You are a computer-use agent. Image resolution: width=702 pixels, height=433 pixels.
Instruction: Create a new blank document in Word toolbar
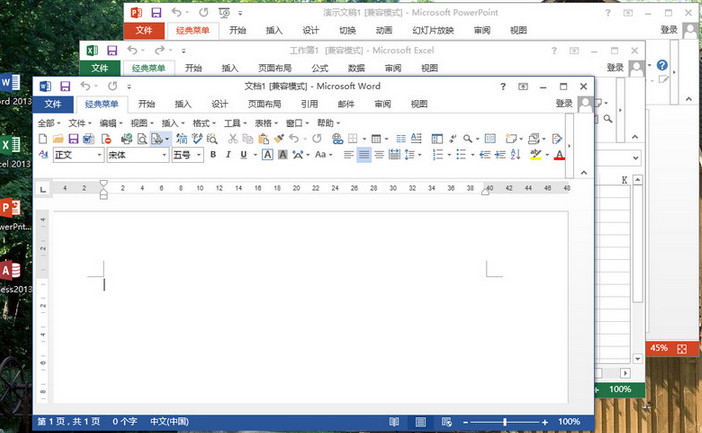[x=43, y=139]
